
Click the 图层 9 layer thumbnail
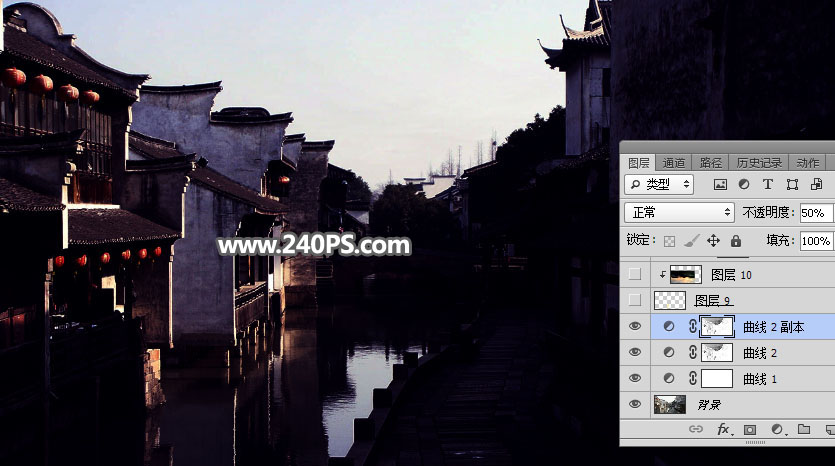(670, 300)
